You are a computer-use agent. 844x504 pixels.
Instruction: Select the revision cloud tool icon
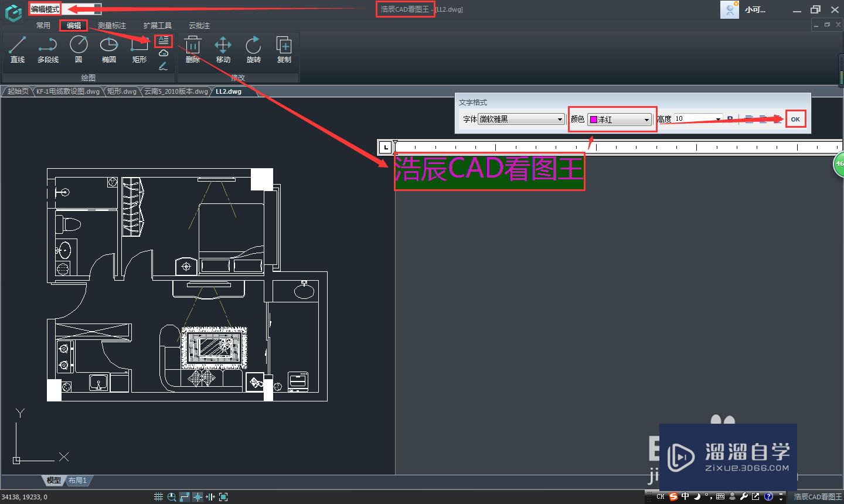click(164, 53)
